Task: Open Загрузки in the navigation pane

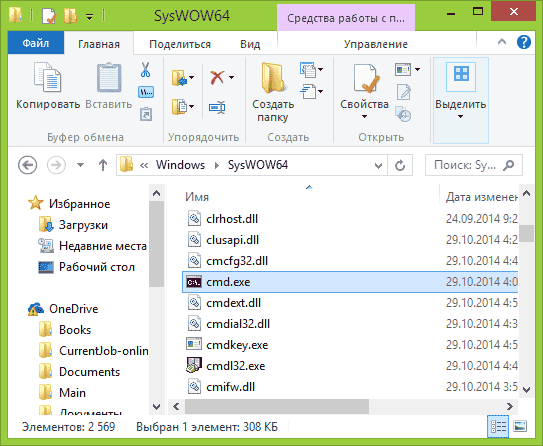Action: coord(73,225)
